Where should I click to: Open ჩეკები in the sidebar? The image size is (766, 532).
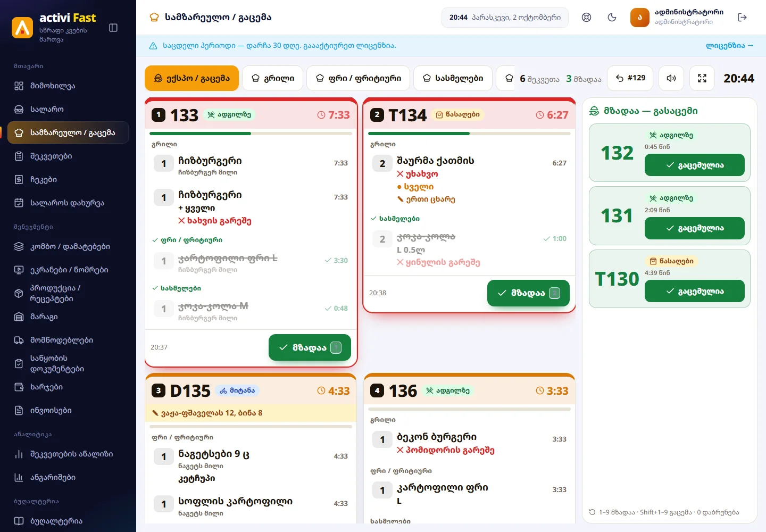pyautogui.click(x=68, y=180)
